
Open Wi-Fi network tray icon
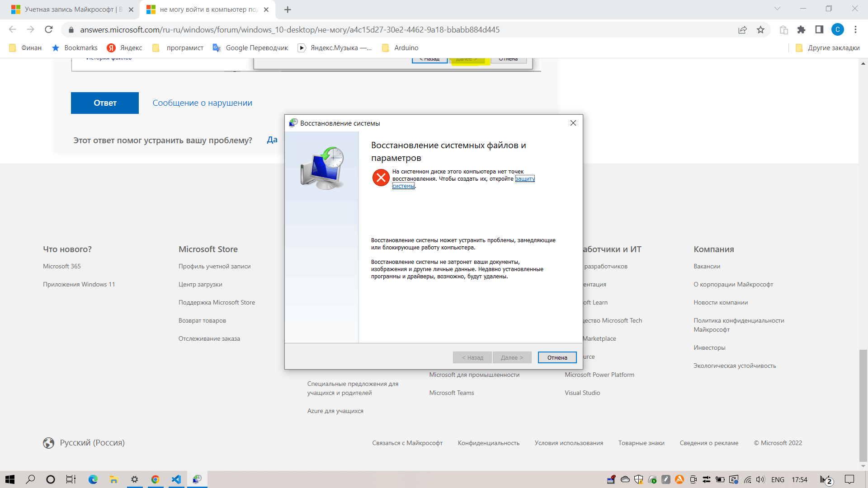tap(748, 479)
